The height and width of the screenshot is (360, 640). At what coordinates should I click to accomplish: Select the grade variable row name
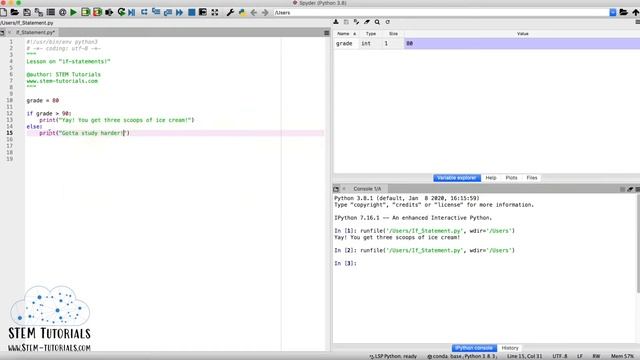tap(344, 43)
